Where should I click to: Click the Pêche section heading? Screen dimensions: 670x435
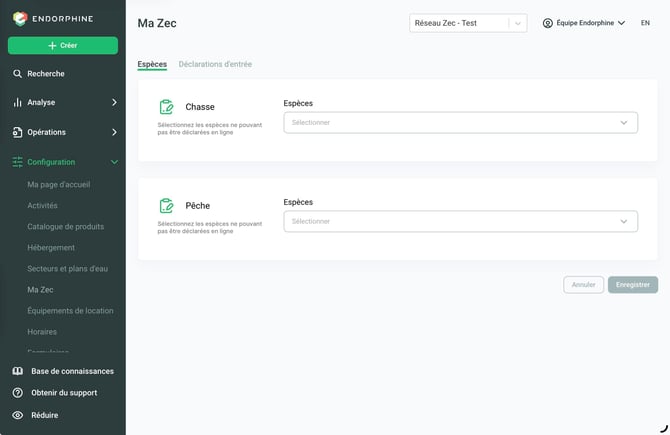[197, 206]
